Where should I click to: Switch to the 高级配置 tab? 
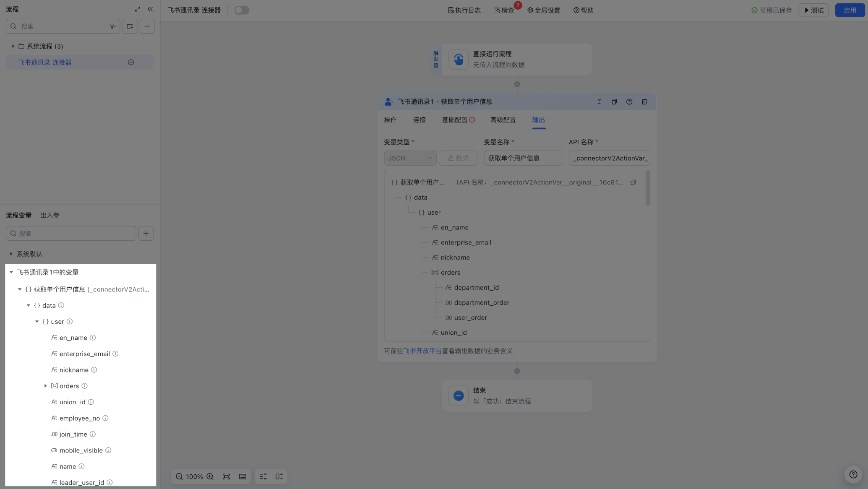pos(503,120)
